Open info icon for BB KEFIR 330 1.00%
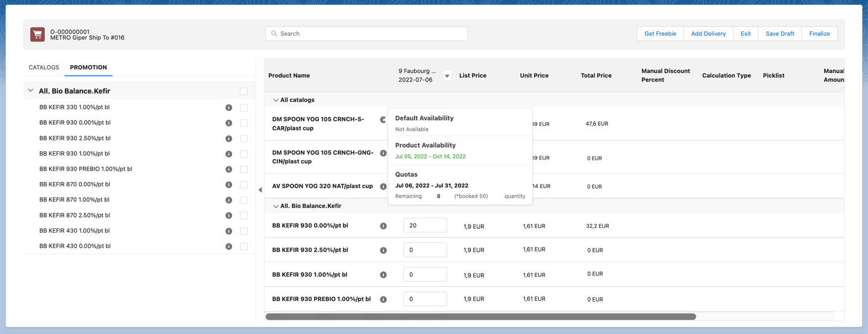This screenshot has width=868, height=334. click(x=228, y=108)
